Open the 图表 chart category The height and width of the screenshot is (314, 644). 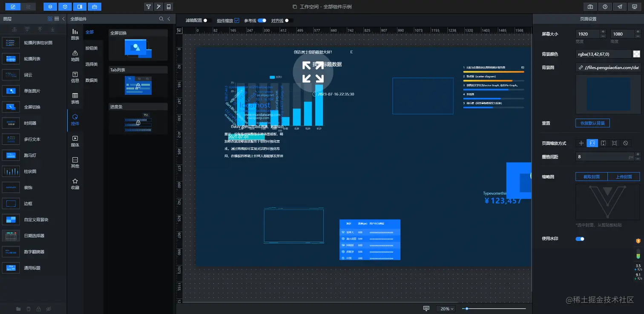tap(75, 34)
